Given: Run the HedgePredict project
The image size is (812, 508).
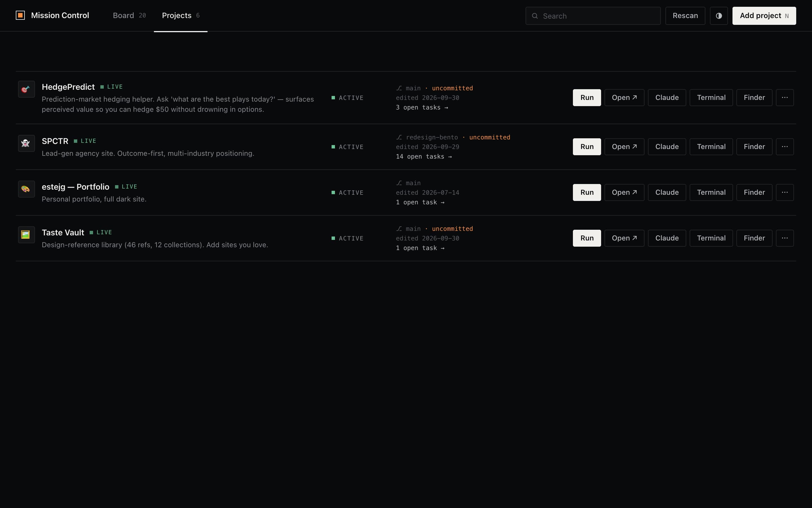Looking at the screenshot, I should [x=587, y=97].
